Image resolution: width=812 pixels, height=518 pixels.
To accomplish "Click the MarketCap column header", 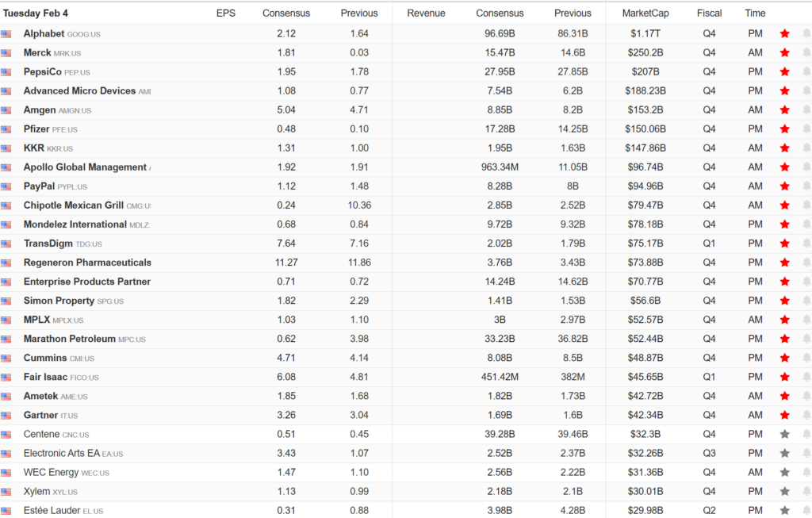I will (x=644, y=13).
